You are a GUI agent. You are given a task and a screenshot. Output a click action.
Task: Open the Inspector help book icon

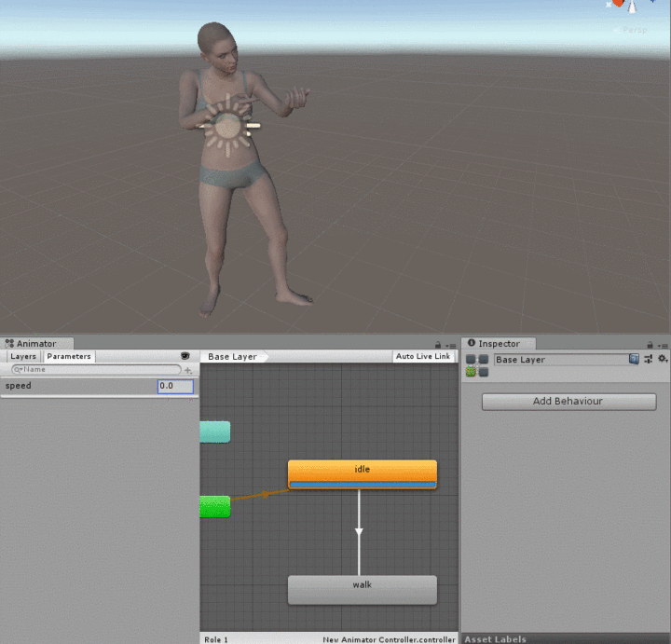click(635, 359)
